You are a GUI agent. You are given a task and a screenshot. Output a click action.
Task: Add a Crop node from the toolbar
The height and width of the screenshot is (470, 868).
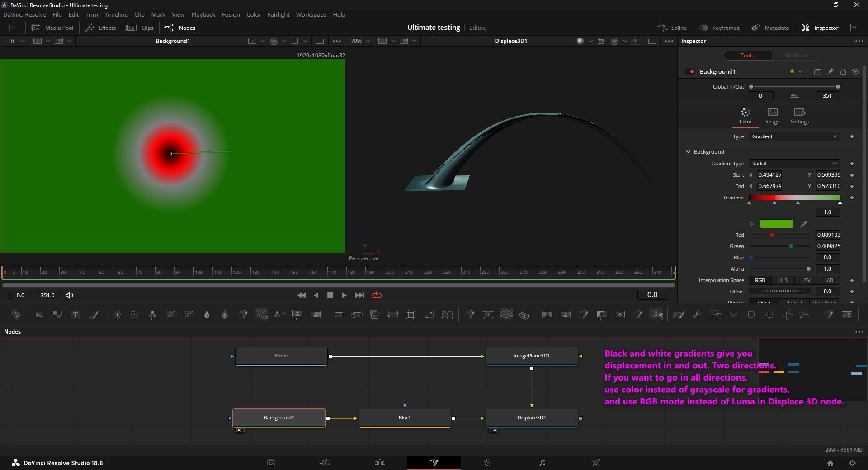point(411,315)
